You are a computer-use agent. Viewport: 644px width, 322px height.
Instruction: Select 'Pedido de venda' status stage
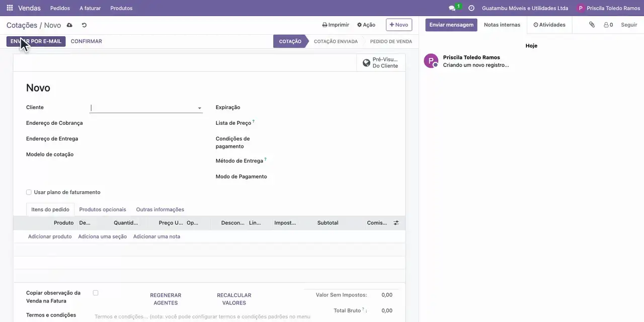coord(391,41)
